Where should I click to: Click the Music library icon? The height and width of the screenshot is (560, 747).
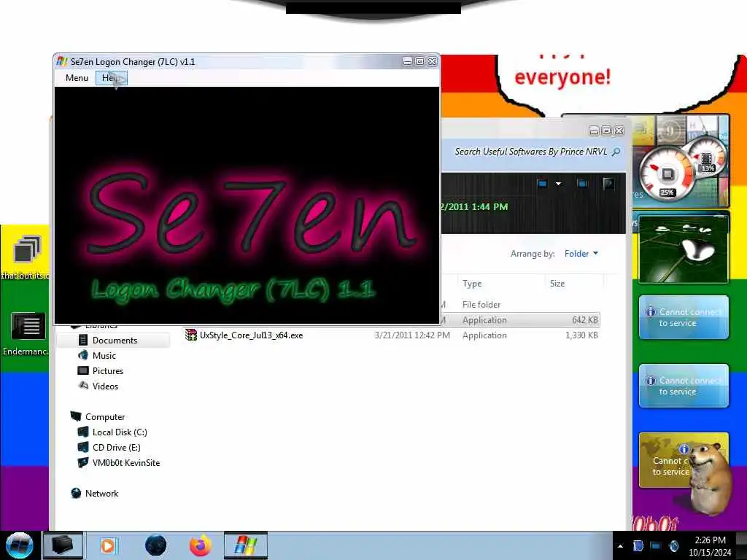tap(83, 355)
